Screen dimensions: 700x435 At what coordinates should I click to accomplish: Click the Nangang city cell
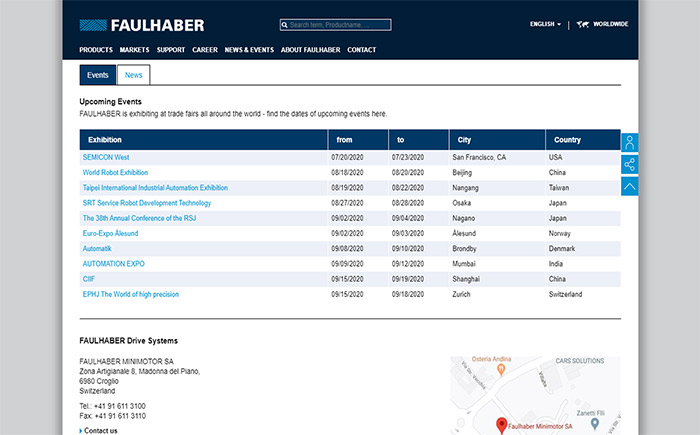tap(465, 188)
